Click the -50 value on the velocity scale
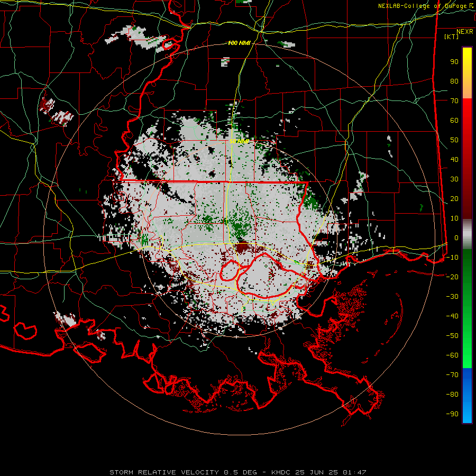Viewport: 476px width, 476px height. [x=452, y=336]
